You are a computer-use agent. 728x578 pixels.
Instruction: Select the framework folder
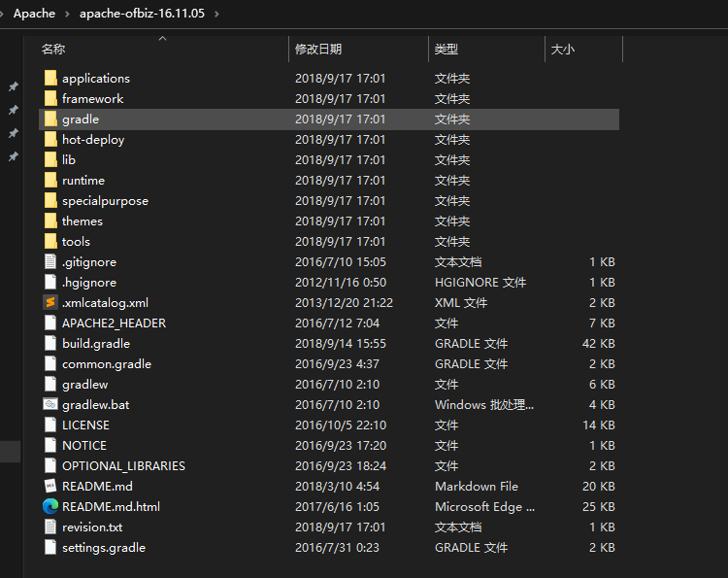92,98
